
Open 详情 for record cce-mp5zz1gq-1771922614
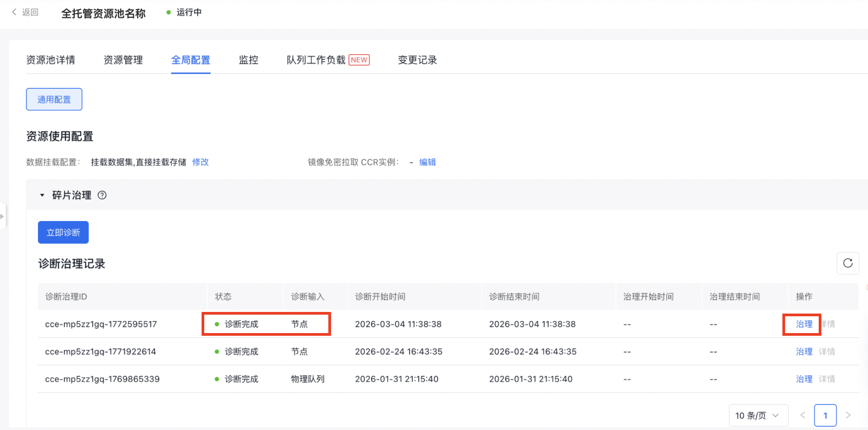click(x=827, y=352)
